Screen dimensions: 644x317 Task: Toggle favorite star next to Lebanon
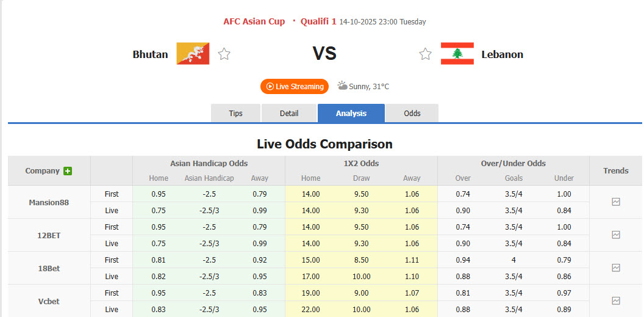point(425,54)
